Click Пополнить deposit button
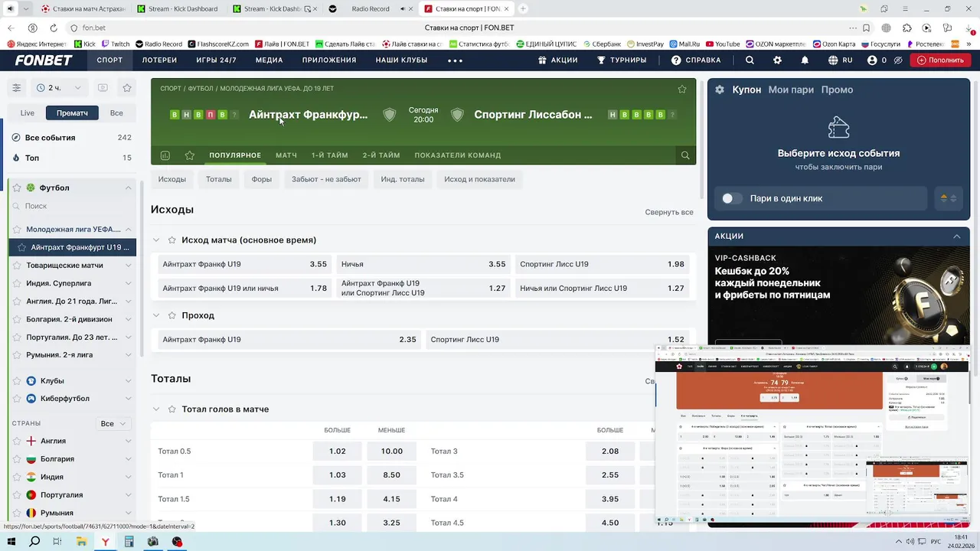The height and width of the screenshot is (551, 980). tap(940, 60)
